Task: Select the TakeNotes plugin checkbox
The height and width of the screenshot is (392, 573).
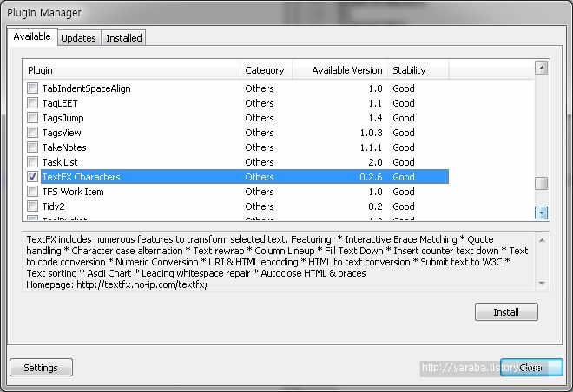Action: [32, 147]
